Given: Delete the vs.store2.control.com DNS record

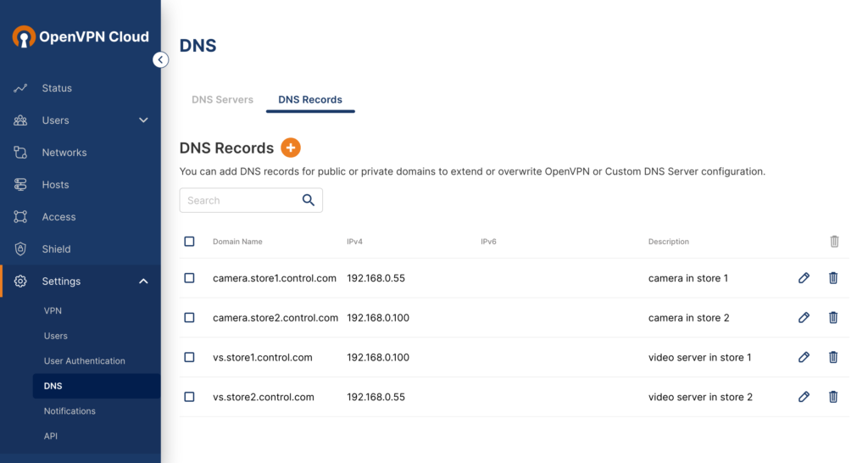Looking at the screenshot, I should 833,397.
